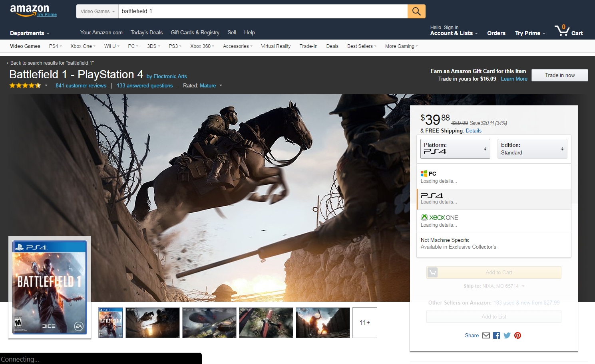Image resolution: width=595 pixels, height=364 pixels.
Task: Select the small box art thumbnail in gallery
Action: tap(111, 322)
